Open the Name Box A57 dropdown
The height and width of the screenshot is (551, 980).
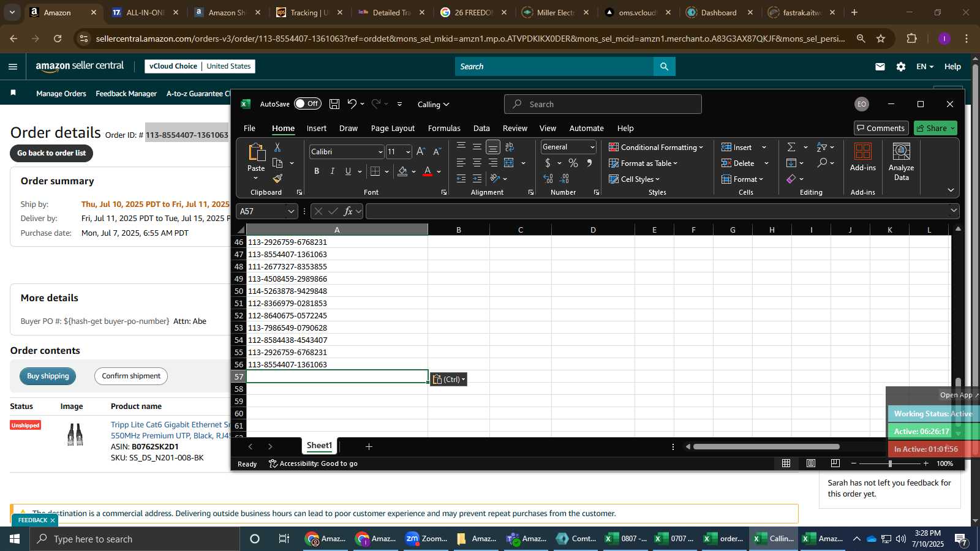291,211
